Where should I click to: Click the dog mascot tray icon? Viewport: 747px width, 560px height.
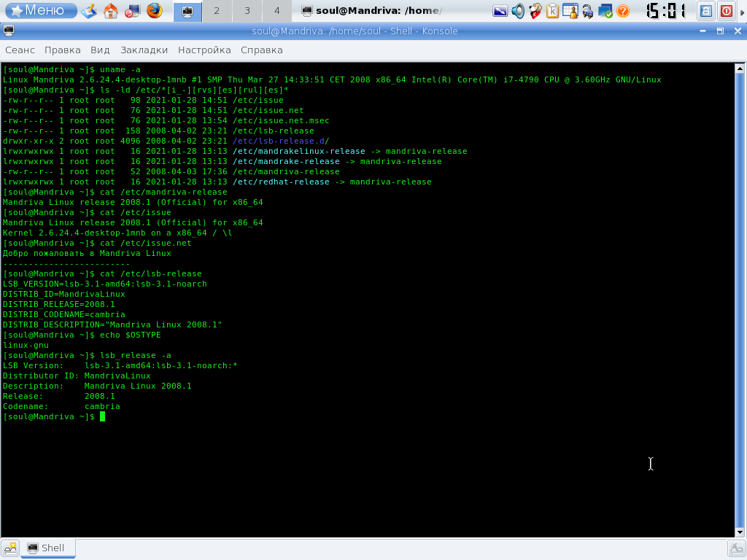[535, 11]
